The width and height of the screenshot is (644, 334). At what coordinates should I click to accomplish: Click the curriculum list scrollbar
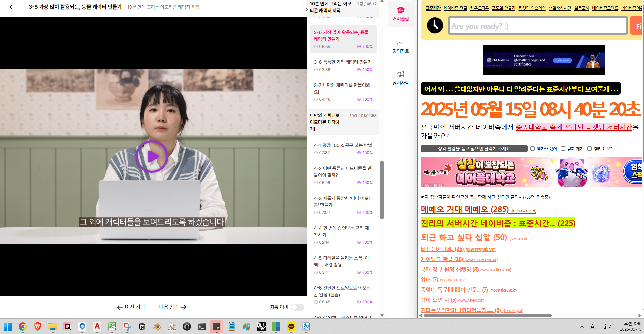(382, 190)
